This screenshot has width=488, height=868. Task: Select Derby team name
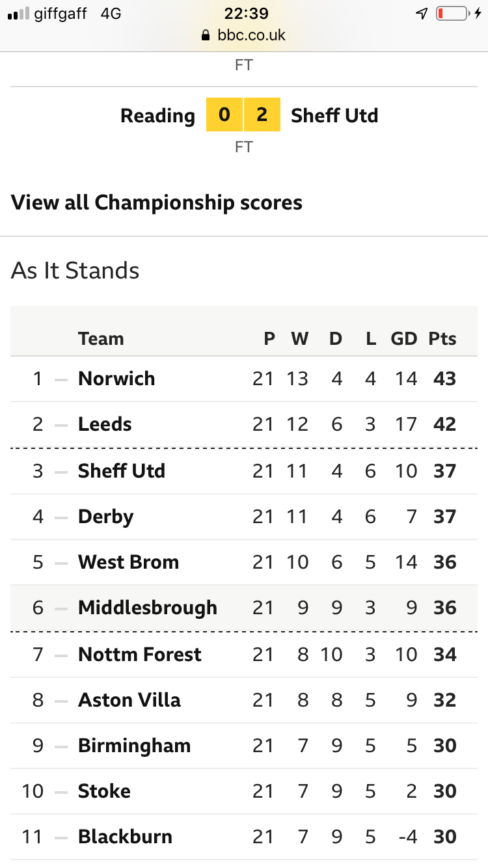[x=105, y=517]
